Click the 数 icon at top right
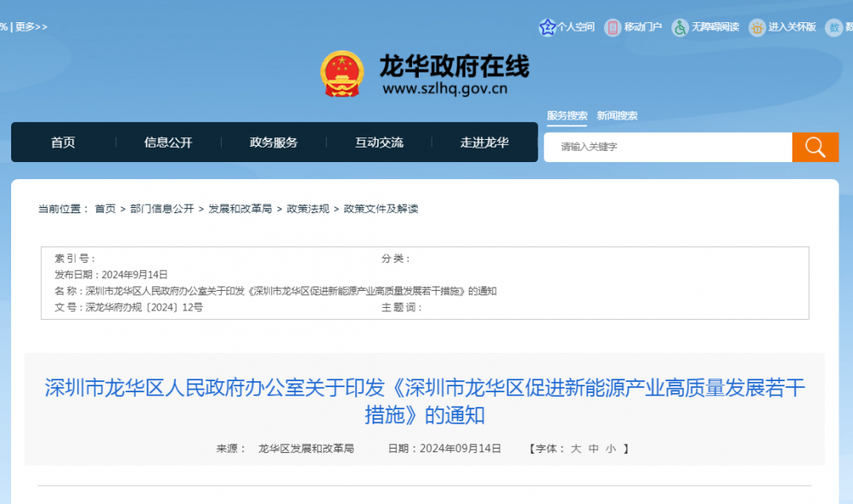 (833, 27)
